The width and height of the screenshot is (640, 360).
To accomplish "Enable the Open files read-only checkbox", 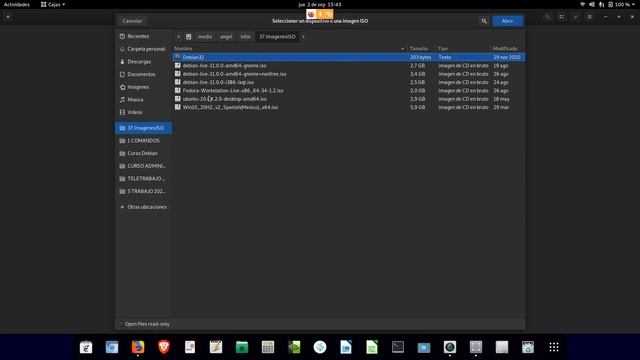I will [121, 324].
